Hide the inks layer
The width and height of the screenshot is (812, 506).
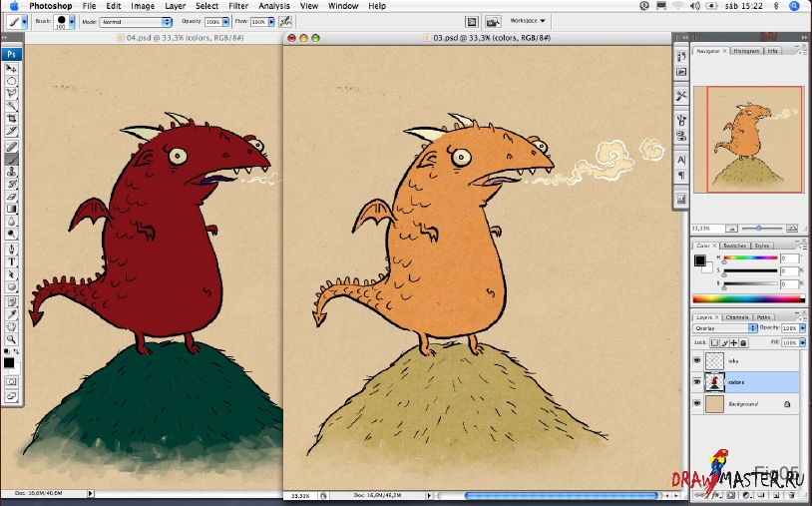(x=697, y=360)
